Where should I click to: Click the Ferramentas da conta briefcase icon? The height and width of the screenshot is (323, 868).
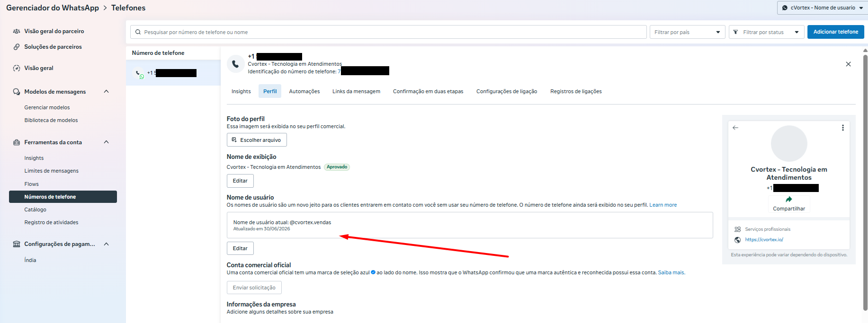point(17,142)
